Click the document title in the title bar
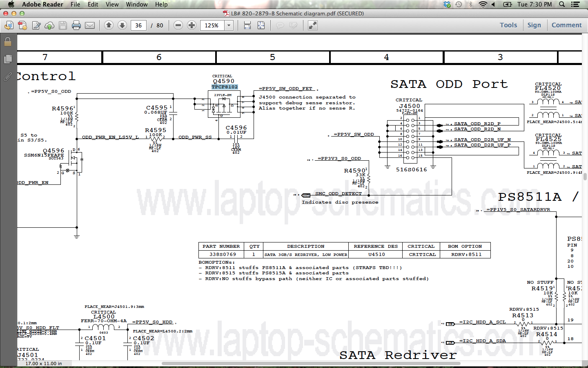This screenshot has width=588, height=368. [297, 13]
